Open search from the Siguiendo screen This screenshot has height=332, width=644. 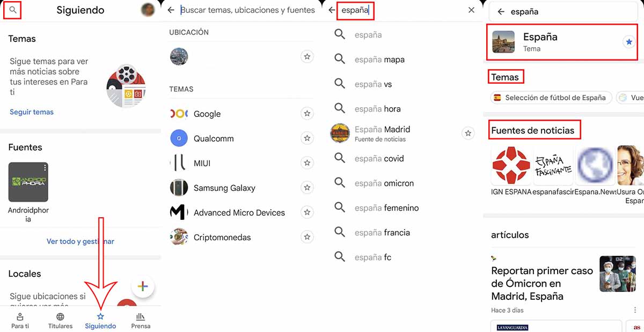click(x=12, y=10)
